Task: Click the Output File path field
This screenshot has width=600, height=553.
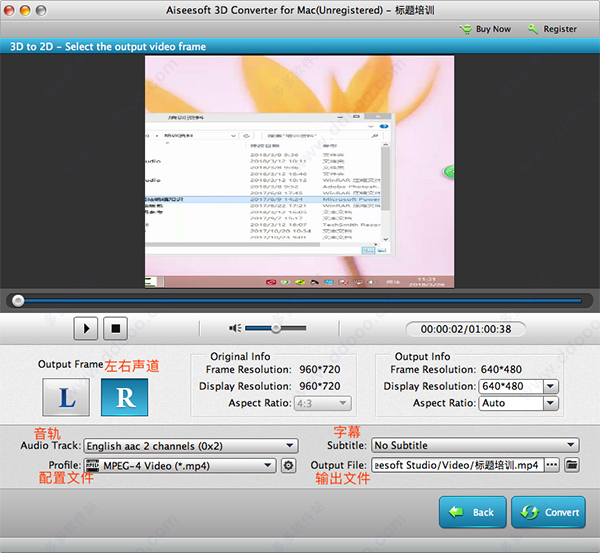Action: [x=458, y=465]
